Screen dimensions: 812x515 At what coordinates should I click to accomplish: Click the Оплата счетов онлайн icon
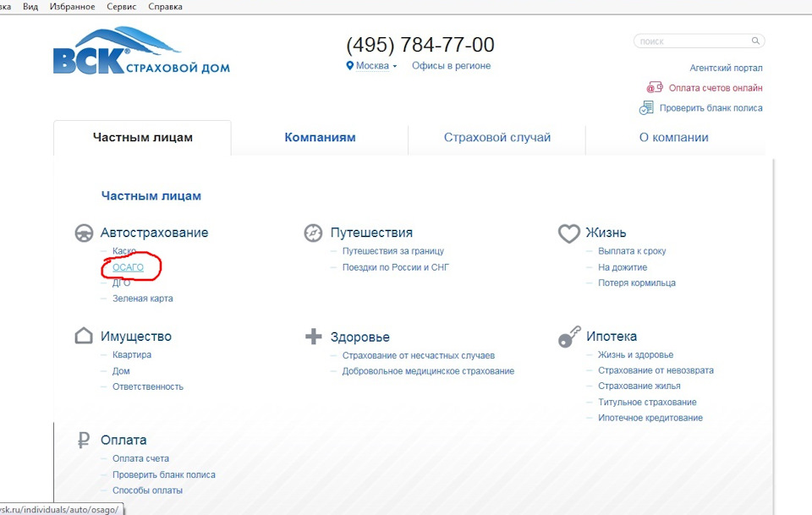click(x=655, y=87)
